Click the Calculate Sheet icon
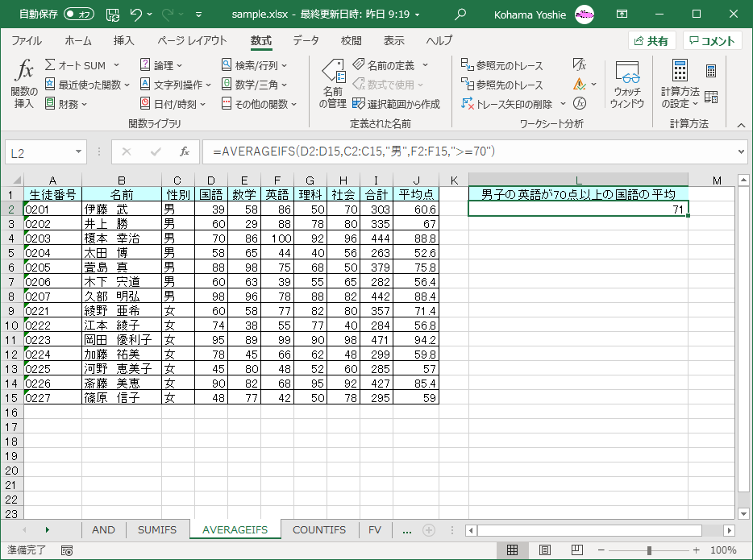Screen dimensions: 753x560 tap(711, 97)
